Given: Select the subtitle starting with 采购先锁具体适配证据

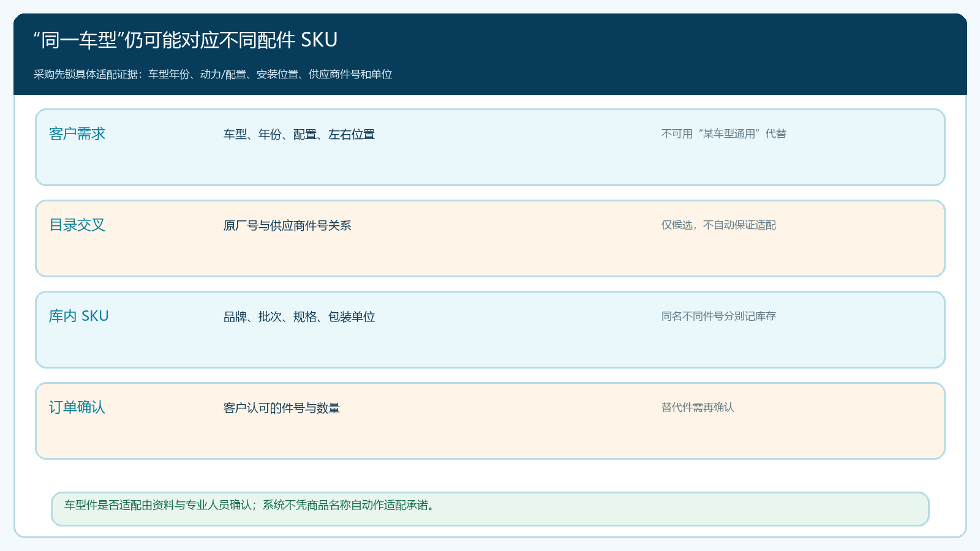Looking at the screenshot, I should pyautogui.click(x=213, y=74).
